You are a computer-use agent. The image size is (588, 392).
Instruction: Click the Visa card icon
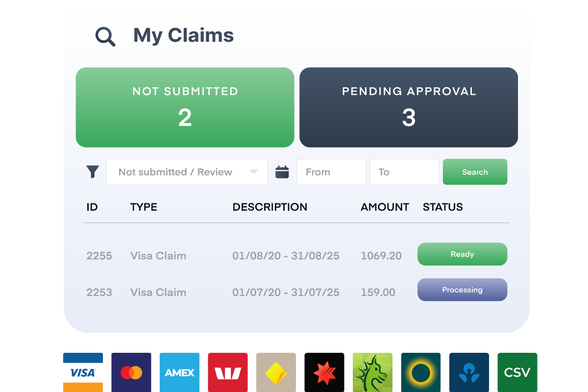pyautogui.click(x=83, y=372)
